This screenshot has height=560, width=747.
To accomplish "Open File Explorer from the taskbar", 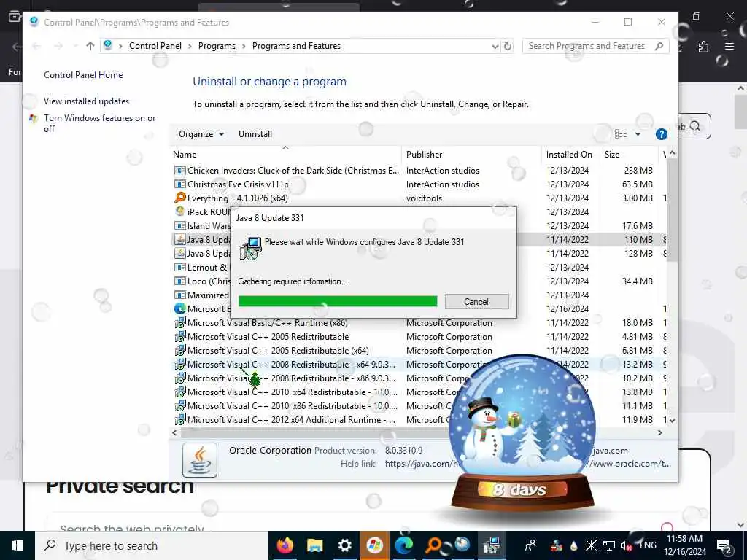I will (315, 545).
